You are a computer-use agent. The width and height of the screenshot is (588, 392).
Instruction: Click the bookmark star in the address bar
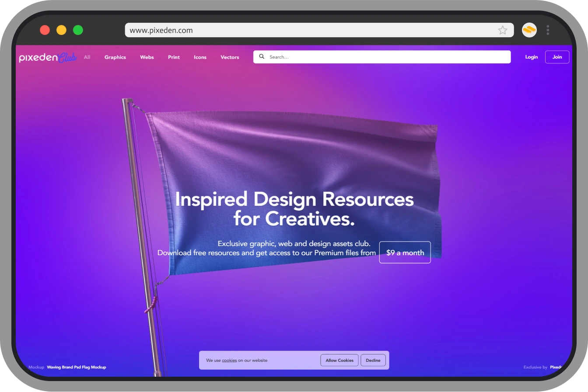[502, 30]
